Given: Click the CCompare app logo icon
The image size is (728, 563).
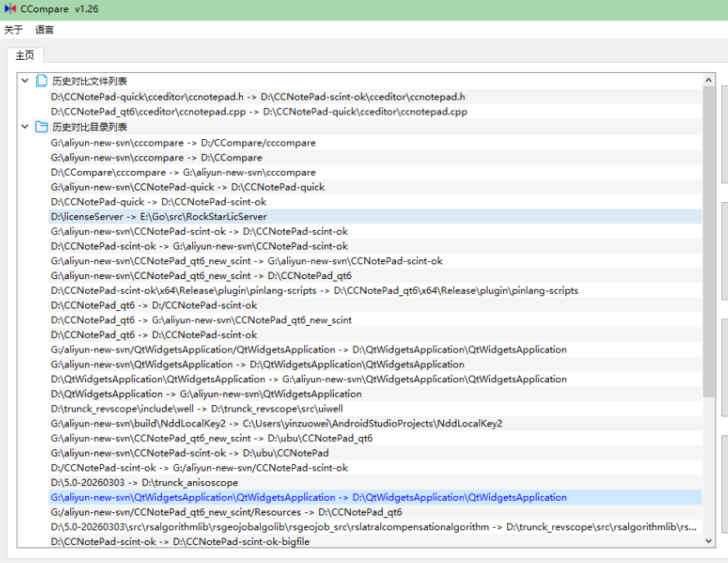Looking at the screenshot, I should pyautogui.click(x=10, y=9).
